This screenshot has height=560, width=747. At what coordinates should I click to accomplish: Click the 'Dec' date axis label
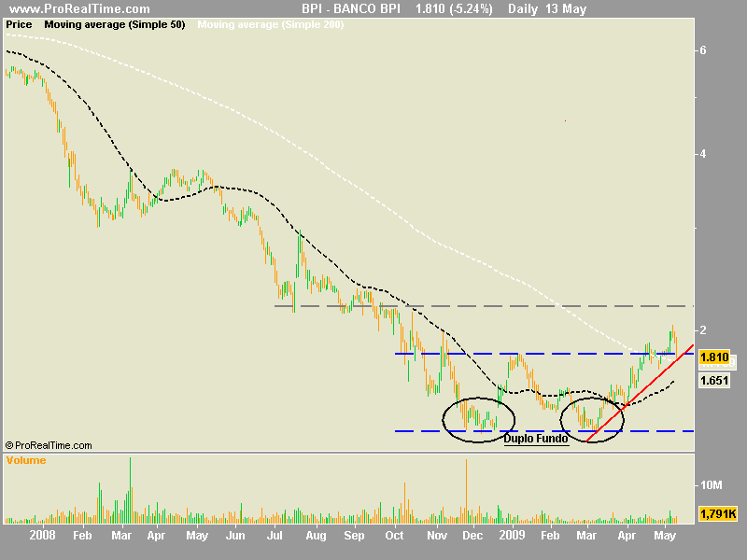(x=472, y=535)
